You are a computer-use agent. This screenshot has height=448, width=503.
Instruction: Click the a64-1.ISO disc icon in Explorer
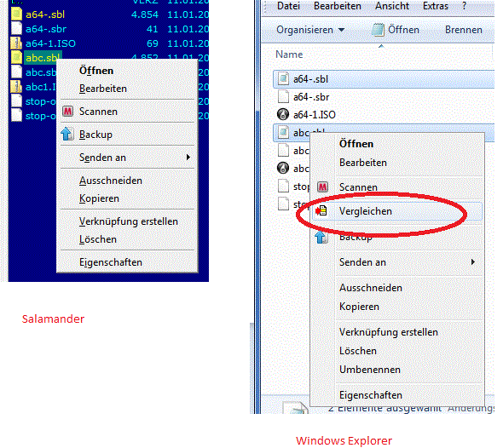[x=282, y=114]
